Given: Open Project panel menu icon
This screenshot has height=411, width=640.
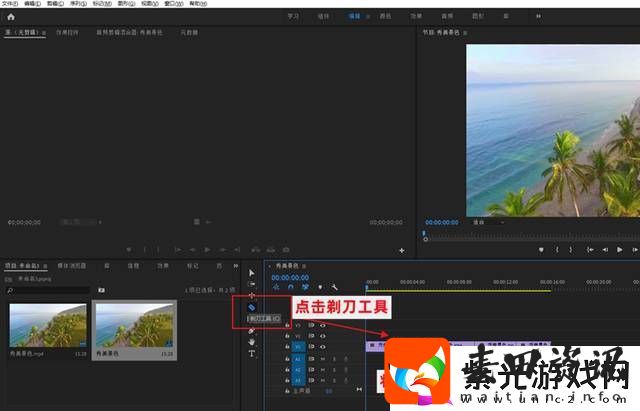Looking at the screenshot, I should click(x=45, y=266).
